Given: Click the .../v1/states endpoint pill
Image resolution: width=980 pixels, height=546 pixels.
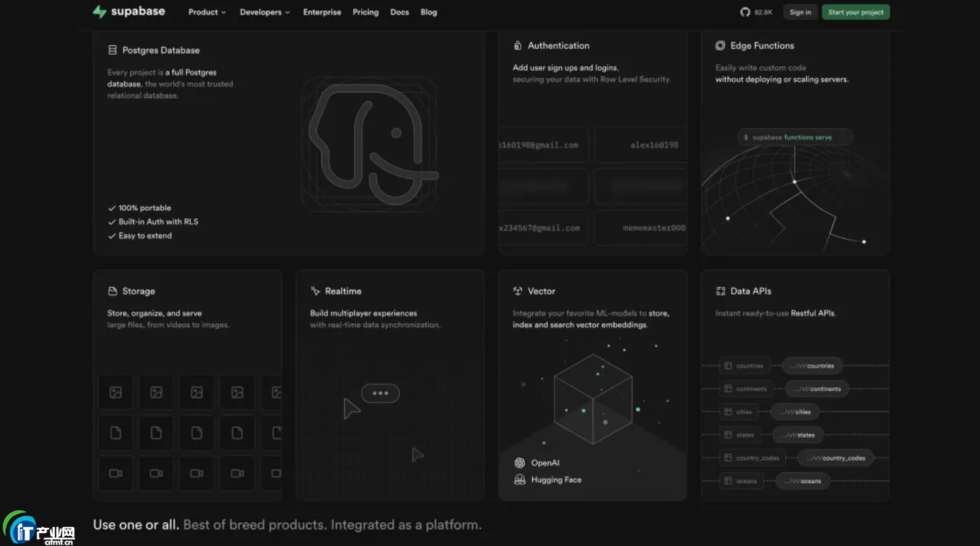Looking at the screenshot, I should click(798, 435).
